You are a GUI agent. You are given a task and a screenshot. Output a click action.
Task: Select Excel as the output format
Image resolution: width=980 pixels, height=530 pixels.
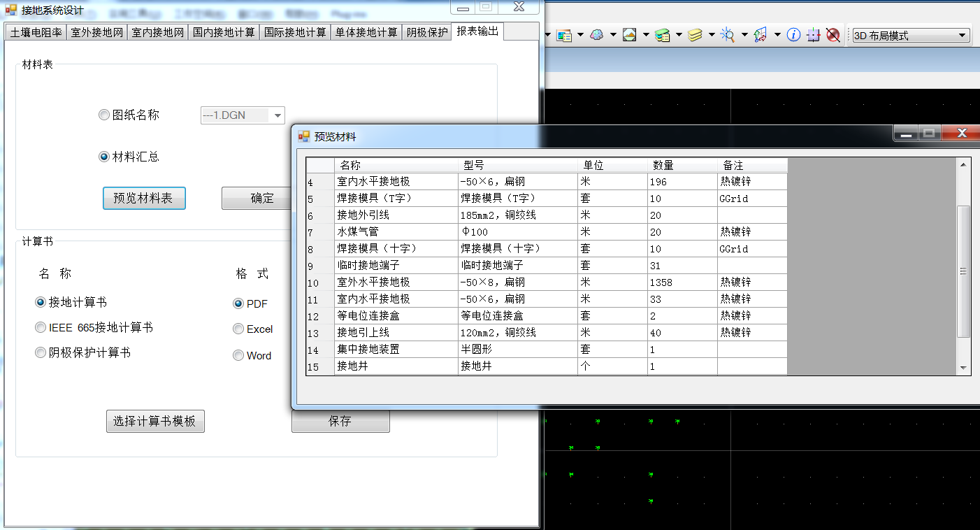(x=238, y=329)
